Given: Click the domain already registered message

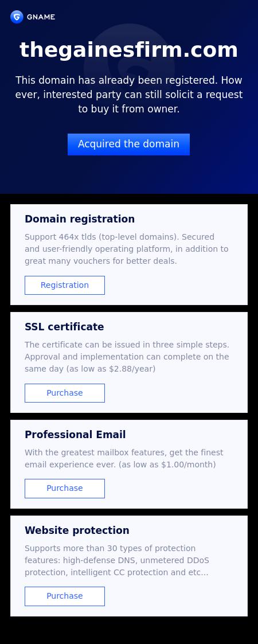Looking at the screenshot, I should point(129,95).
